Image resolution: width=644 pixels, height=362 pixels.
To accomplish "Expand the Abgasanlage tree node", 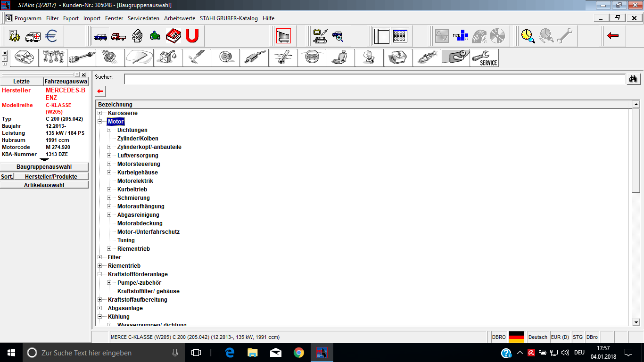I will (x=99, y=308).
